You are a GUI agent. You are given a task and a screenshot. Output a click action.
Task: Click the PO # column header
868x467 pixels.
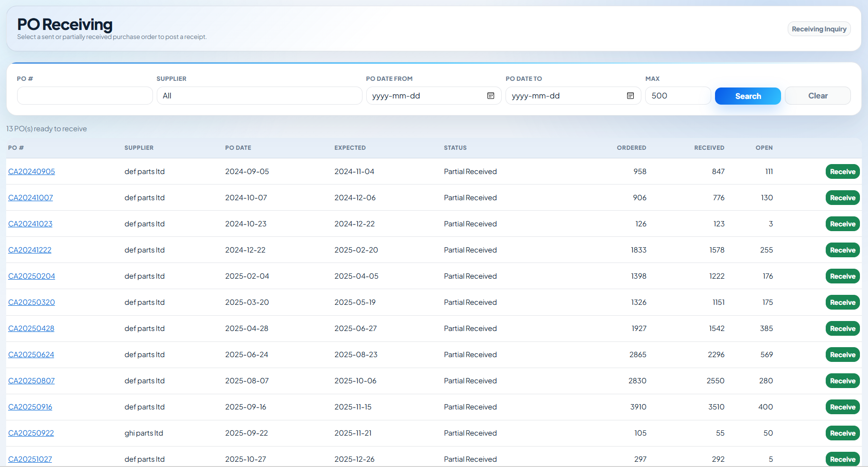click(16, 148)
